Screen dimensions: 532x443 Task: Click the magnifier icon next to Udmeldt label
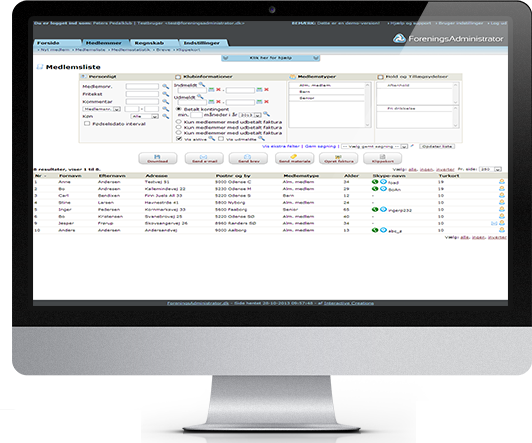click(200, 97)
